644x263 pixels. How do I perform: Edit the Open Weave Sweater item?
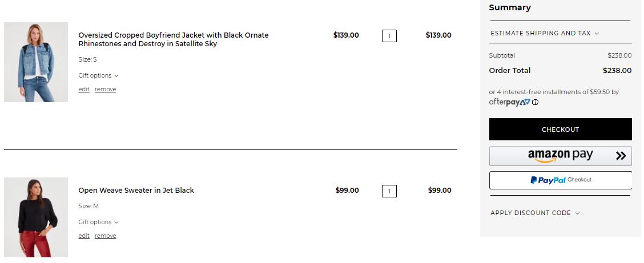84,236
